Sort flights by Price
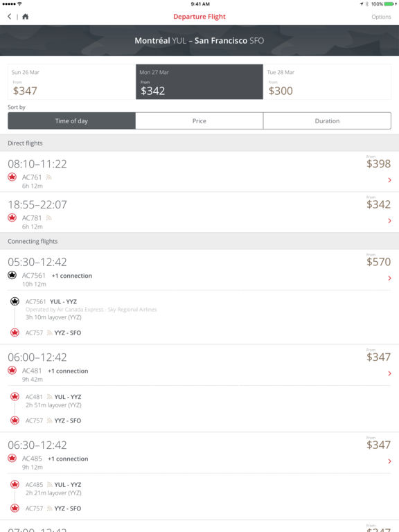This screenshot has height=532, width=399. click(199, 121)
